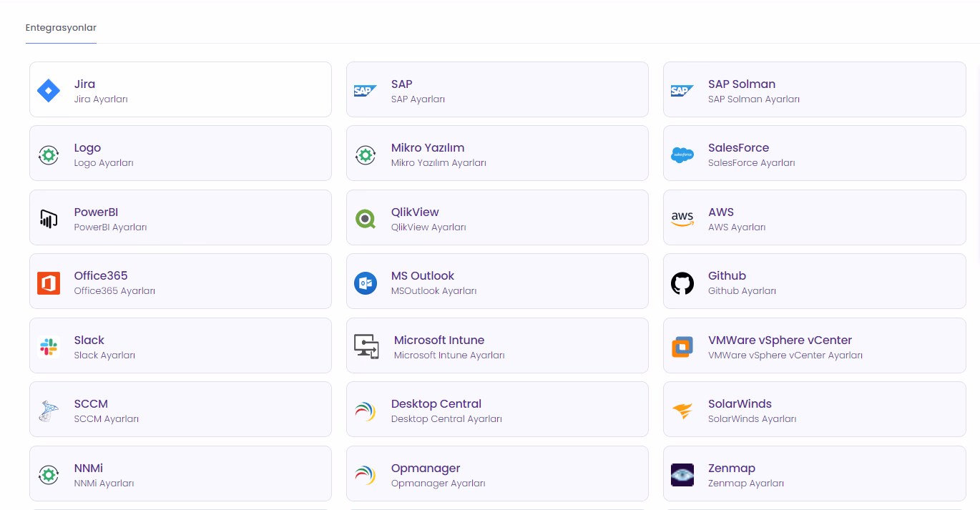Click the NNMi gear icon
Image resolution: width=980 pixels, height=510 pixels.
point(49,475)
